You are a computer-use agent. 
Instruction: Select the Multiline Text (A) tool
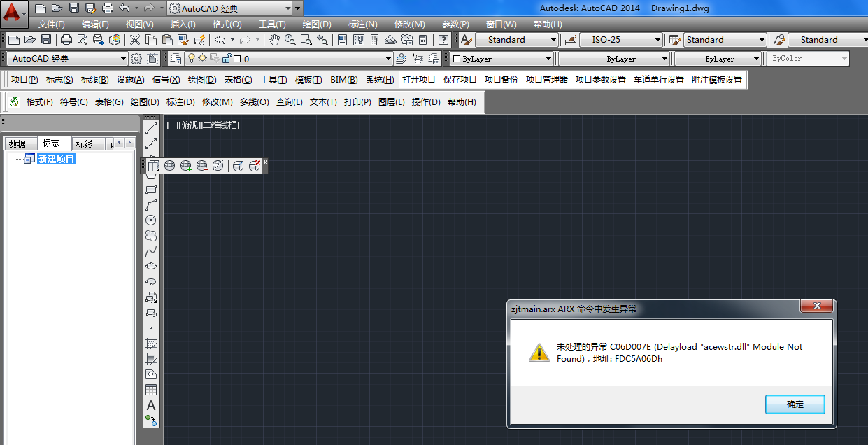[151, 405]
